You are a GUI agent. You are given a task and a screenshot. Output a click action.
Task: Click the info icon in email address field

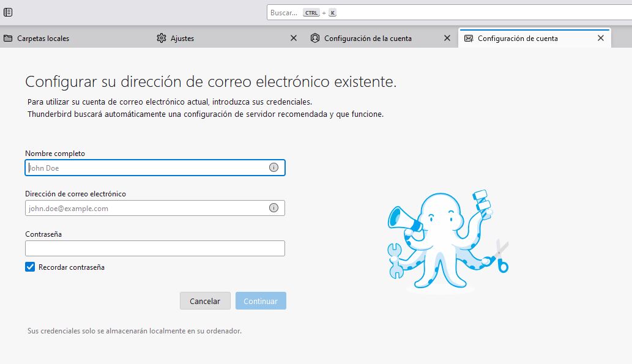pyautogui.click(x=273, y=207)
